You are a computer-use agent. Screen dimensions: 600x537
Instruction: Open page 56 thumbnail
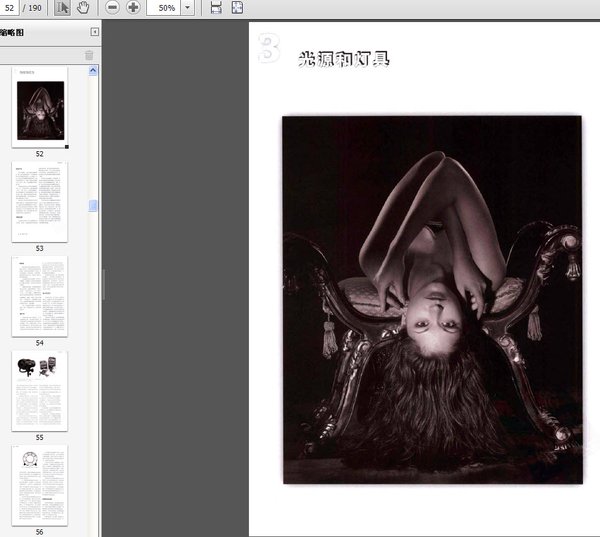pyautogui.click(x=40, y=485)
